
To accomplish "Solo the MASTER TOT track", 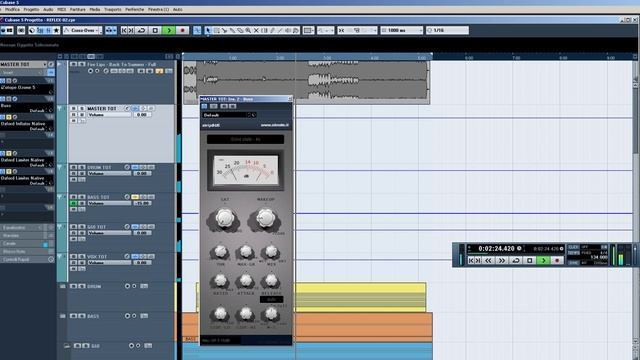I will [x=82, y=109].
